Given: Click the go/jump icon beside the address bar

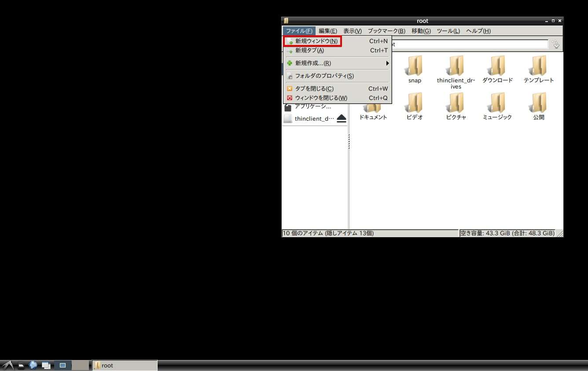Looking at the screenshot, I should tap(556, 44).
